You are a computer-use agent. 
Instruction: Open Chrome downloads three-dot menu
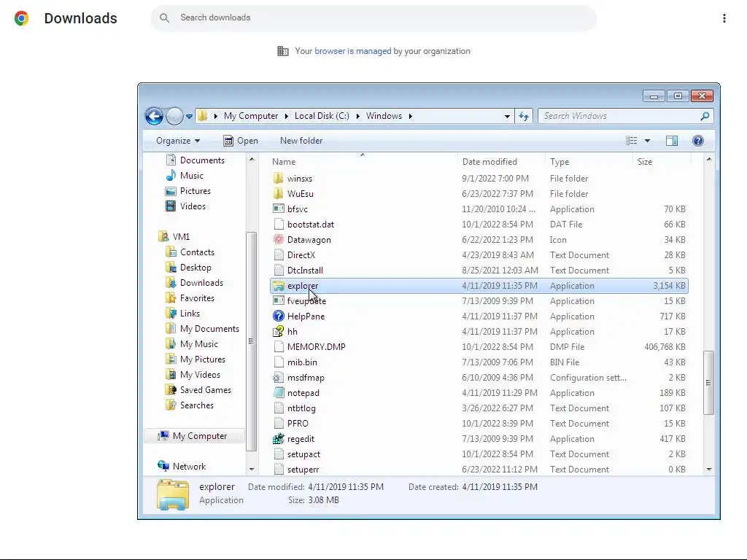point(724,18)
